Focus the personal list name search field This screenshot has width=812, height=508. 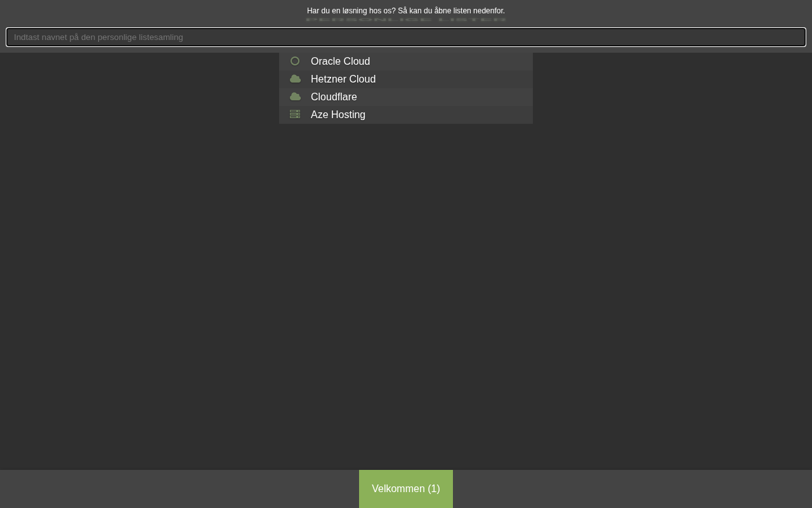(406, 37)
